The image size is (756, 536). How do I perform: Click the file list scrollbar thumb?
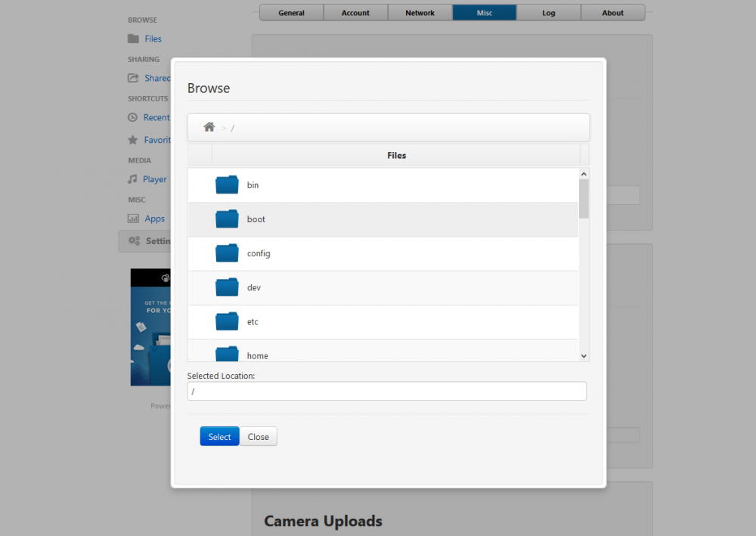pos(584,199)
